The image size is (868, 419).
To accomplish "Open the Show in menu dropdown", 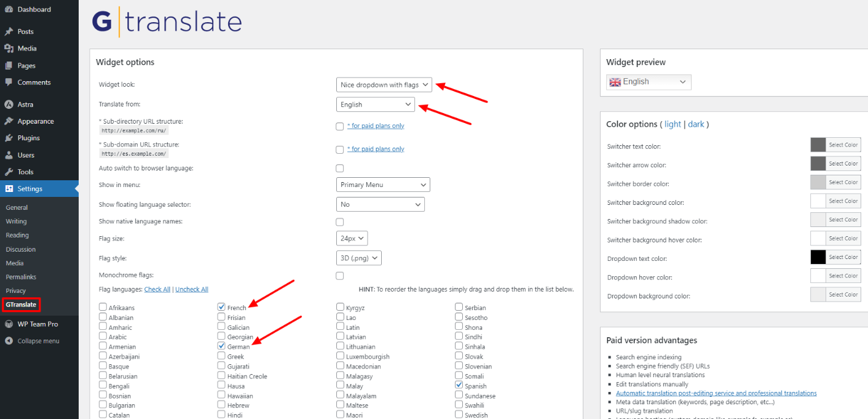I will point(383,185).
